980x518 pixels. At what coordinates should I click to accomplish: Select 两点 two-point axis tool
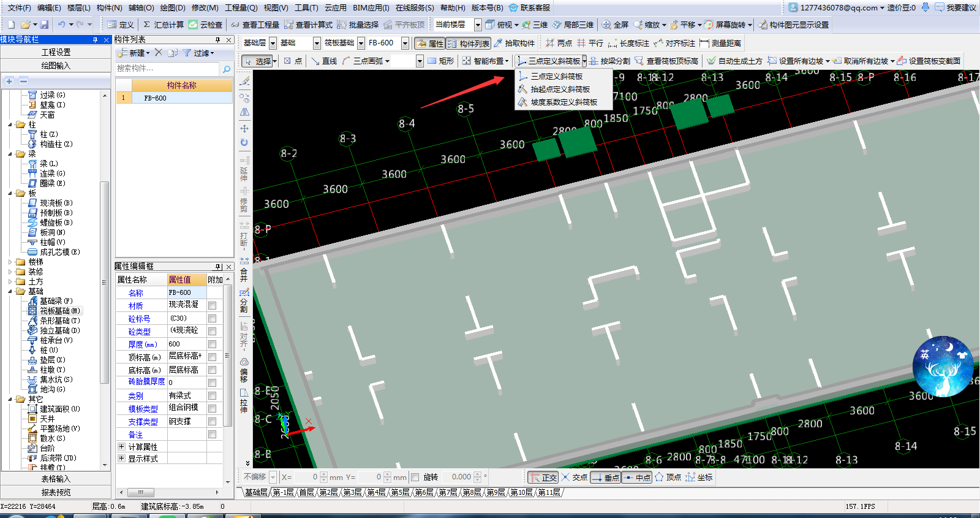[559, 43]
